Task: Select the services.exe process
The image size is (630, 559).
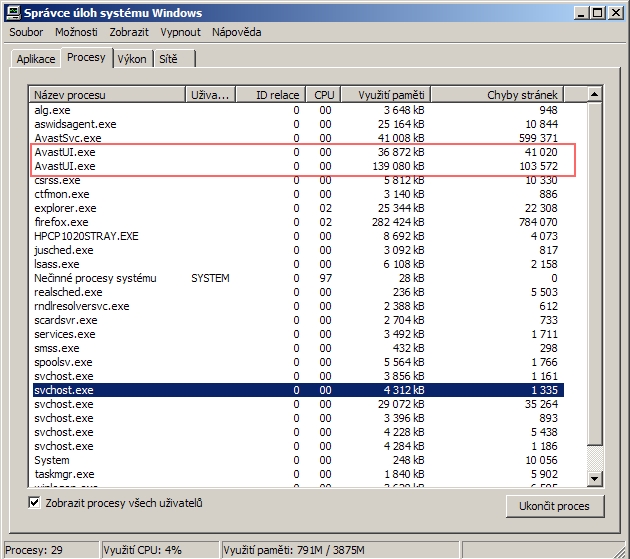Action: tap(298, 334)
